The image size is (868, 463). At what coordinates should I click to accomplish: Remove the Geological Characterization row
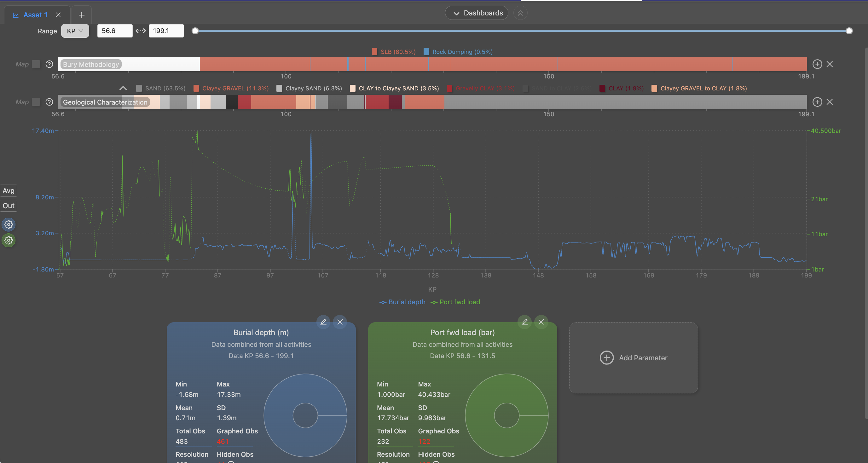point(830,102)
